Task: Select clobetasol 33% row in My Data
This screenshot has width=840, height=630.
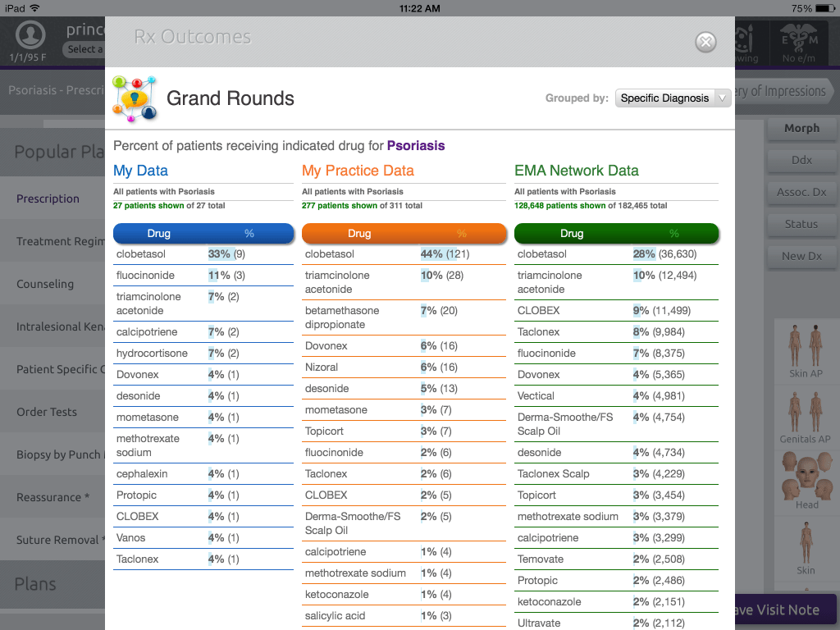Action: pyautogui.click(x=203, y=254)
